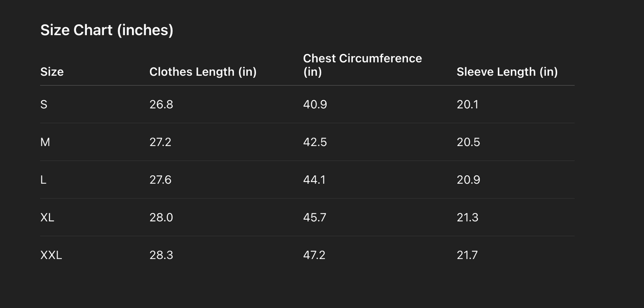This screenshot has width=644, height=308.
Task: Click the Clothes Length (in) column header
Action: [203, 72]
